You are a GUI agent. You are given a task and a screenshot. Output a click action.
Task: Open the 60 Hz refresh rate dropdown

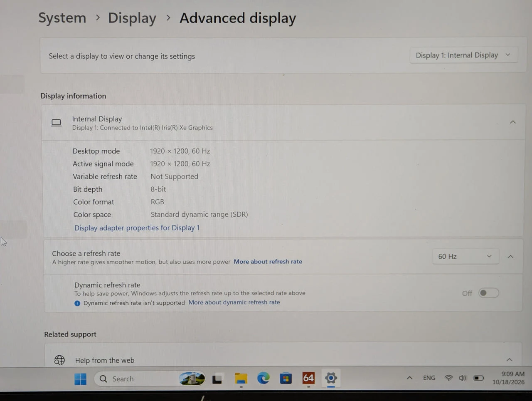click(x=465, y=257)
